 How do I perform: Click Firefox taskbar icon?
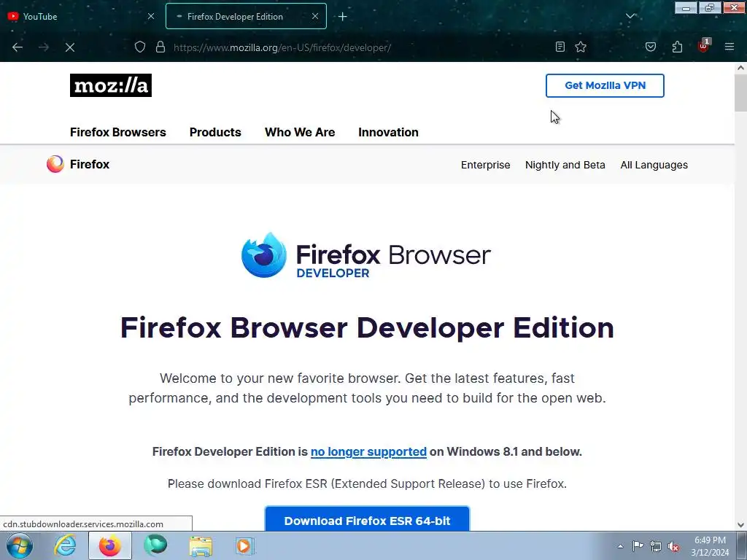click(x=109, y=545)
